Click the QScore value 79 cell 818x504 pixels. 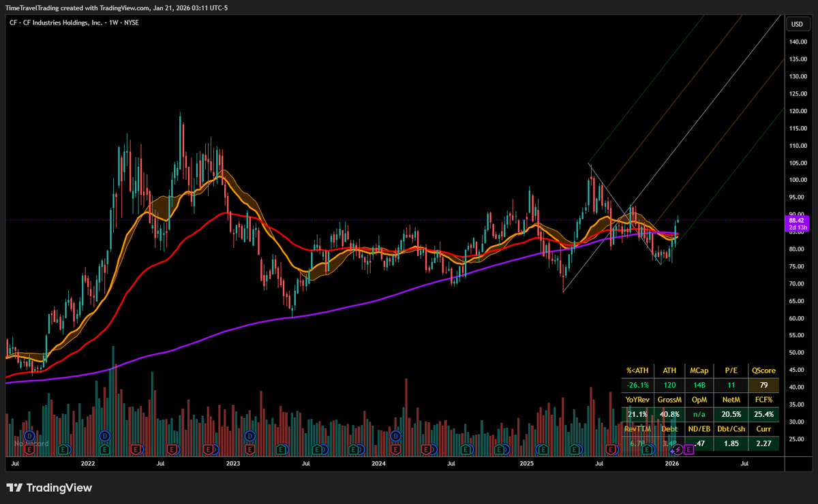pos(763,385)
